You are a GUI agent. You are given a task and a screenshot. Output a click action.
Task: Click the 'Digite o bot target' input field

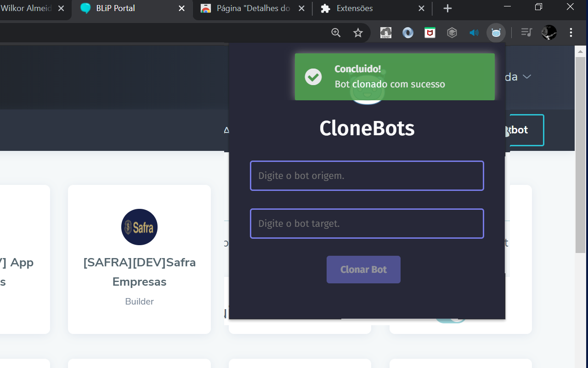pyautogui.click(x=367, y=224)
